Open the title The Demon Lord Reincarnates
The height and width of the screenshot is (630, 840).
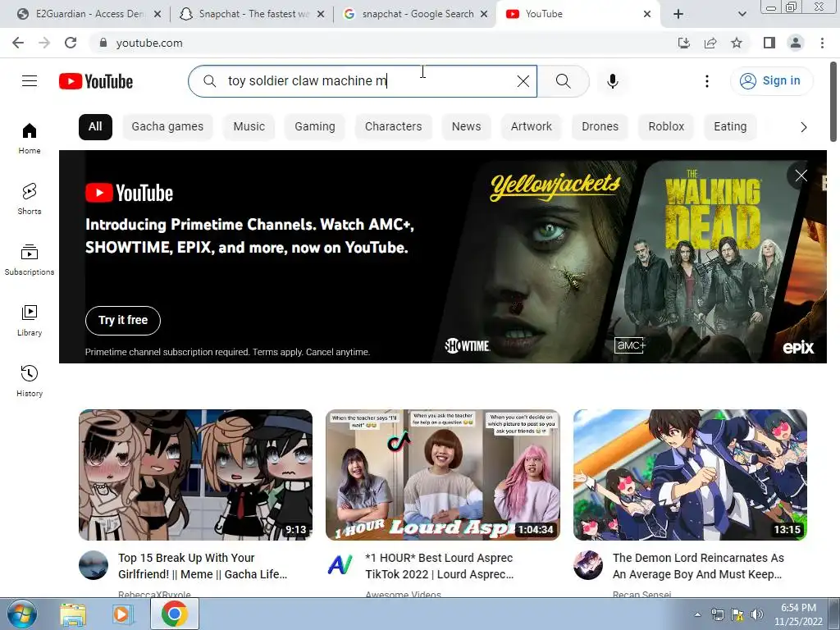click(x=698, y=566)
